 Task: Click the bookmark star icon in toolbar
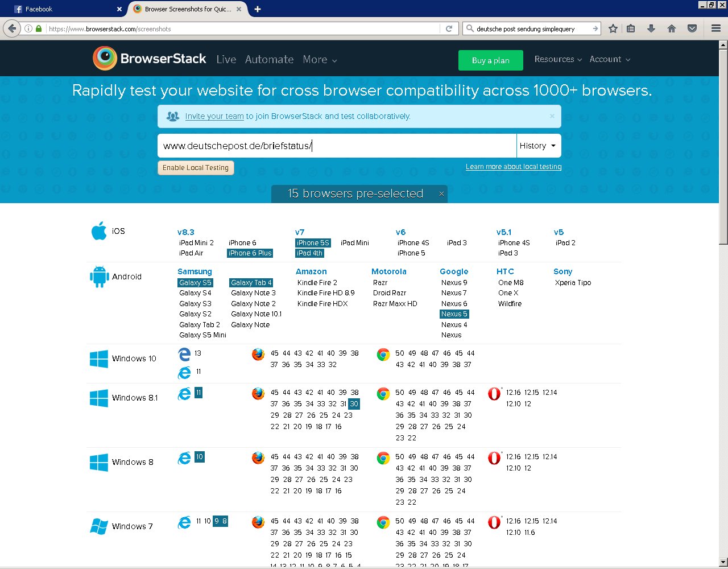pos(613,28)
